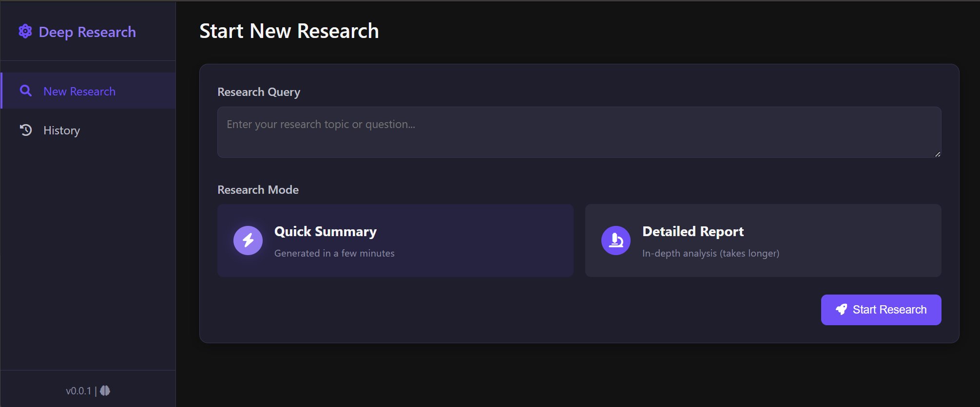Viewport: 980px width, 407px height.
Task: Click the "Generated in a few minutes" text
Action: (x=334, y=253)
